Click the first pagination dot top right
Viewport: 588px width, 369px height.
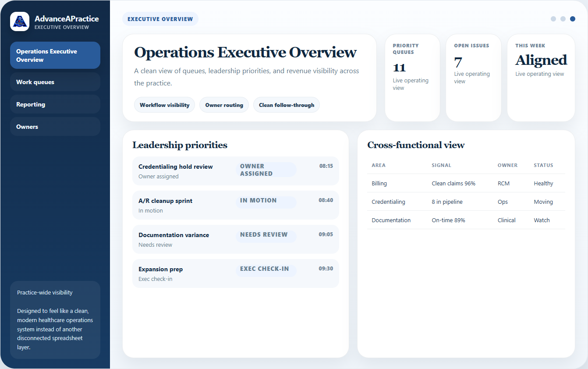(553, 19)
